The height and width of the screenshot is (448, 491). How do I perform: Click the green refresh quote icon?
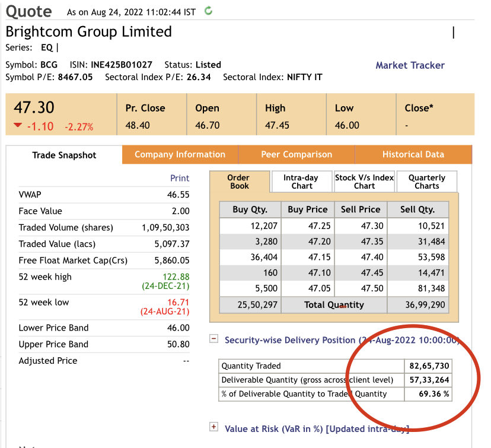pyautogui.click(x=208, y=11)
